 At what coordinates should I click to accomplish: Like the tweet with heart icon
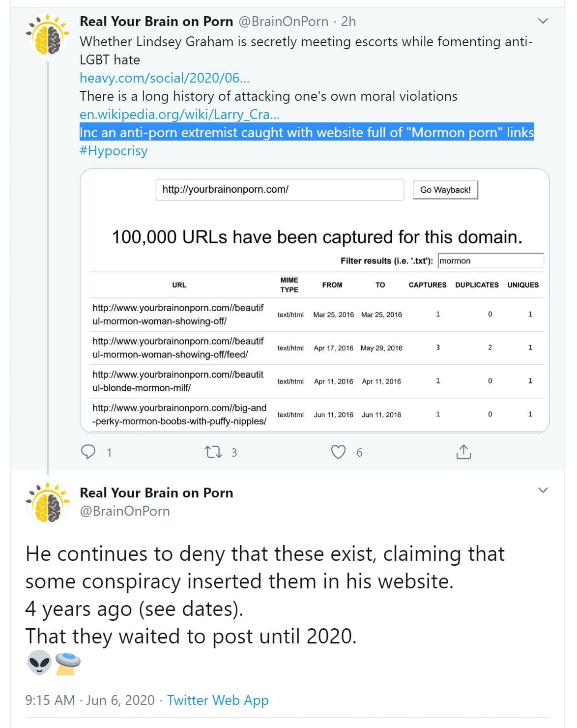(338, 452)
